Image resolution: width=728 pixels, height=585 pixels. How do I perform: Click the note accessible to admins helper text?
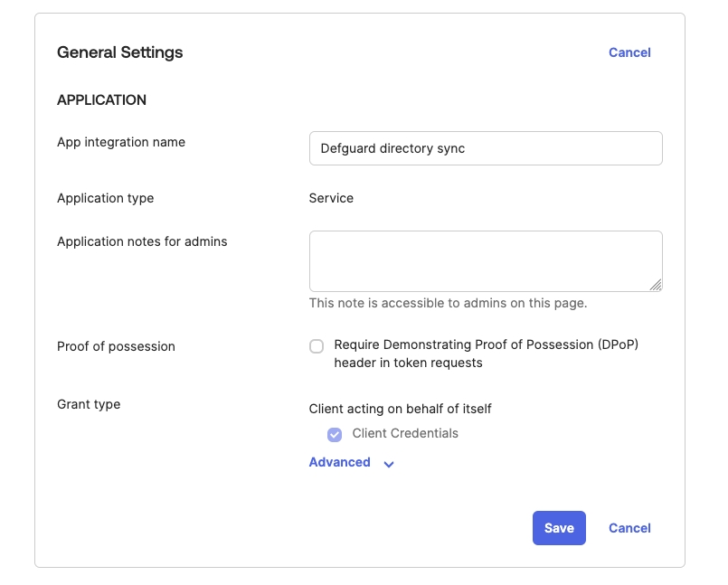[x=448, y=303]
